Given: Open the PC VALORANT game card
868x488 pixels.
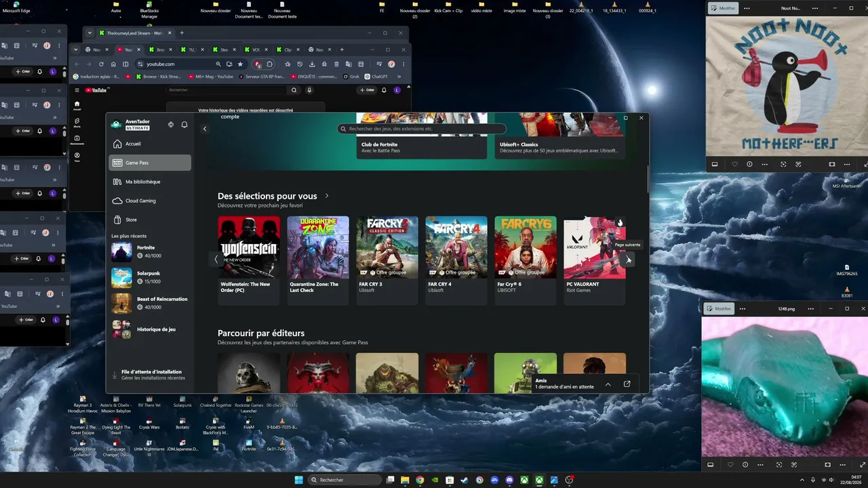Looking at the screenshot, I should pos(595,260).
